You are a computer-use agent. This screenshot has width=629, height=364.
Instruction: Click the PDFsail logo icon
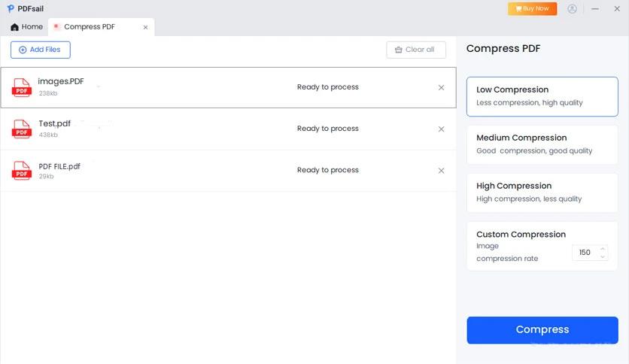[x=11, y=8]
